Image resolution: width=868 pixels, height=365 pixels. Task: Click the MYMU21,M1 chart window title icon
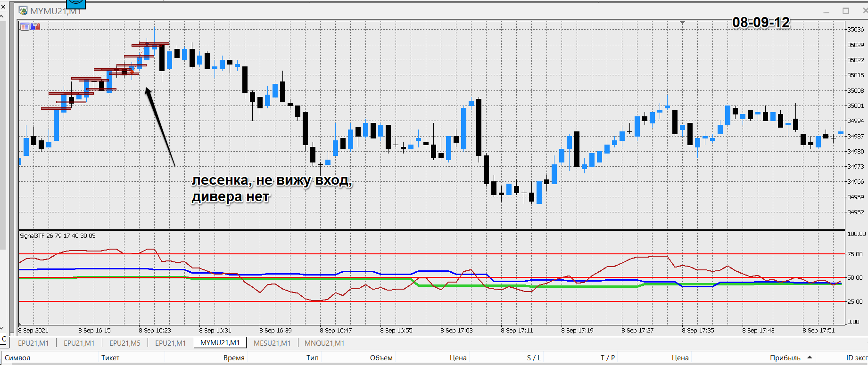(x=23, y=11)
